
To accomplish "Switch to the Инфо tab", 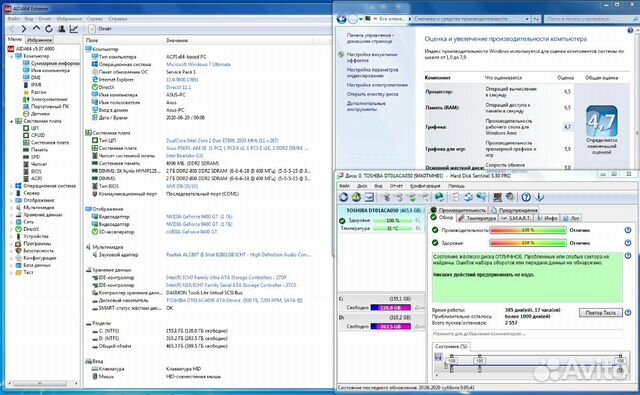I will coord(547,218).
